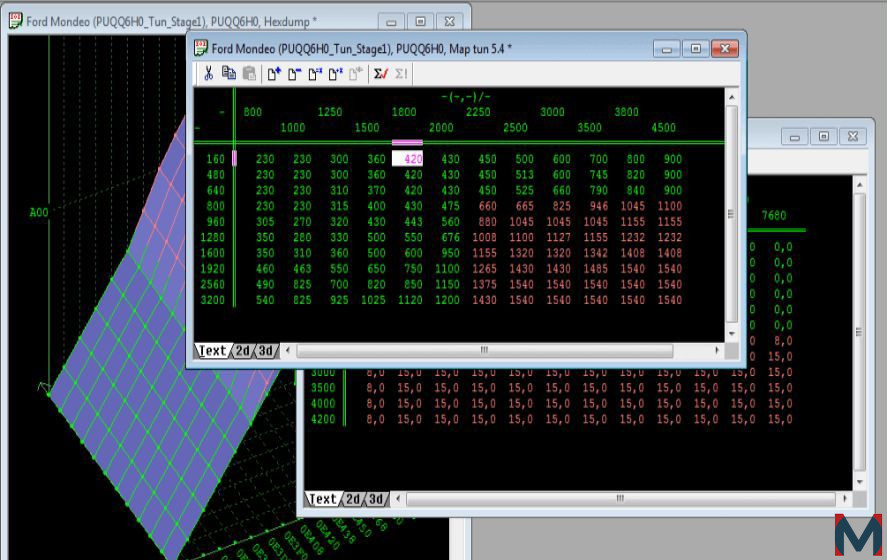Click the page-plus-percent change icon

[x=335, y=74]
